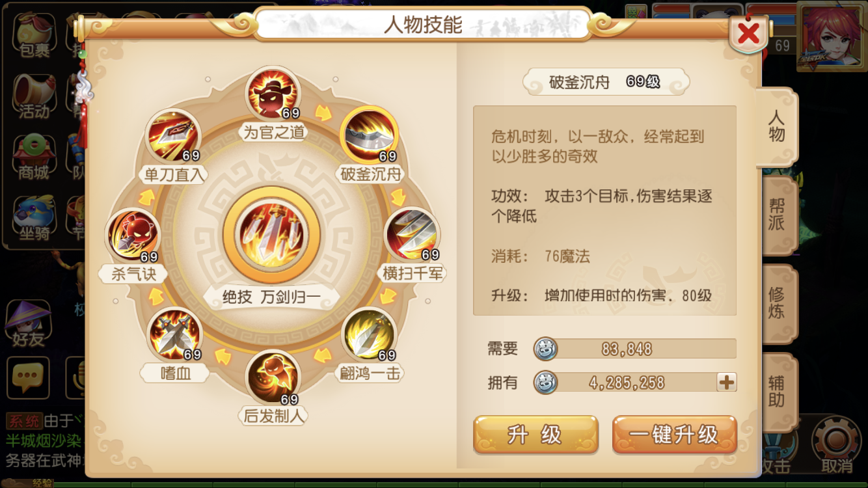This screenshot has height=488, width=868.
Task: Select the 嗜血 skill icon
Action: pos(176,334)
